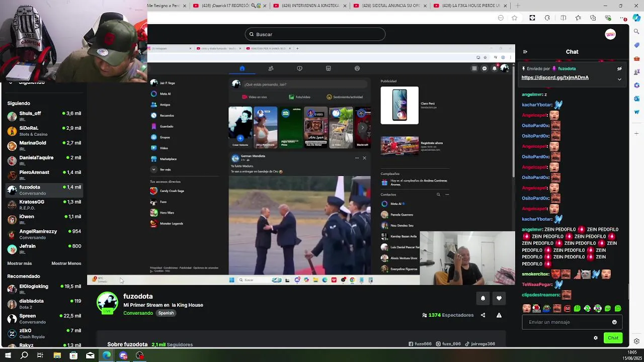Open Task View on the taskbar

[40, 355]
